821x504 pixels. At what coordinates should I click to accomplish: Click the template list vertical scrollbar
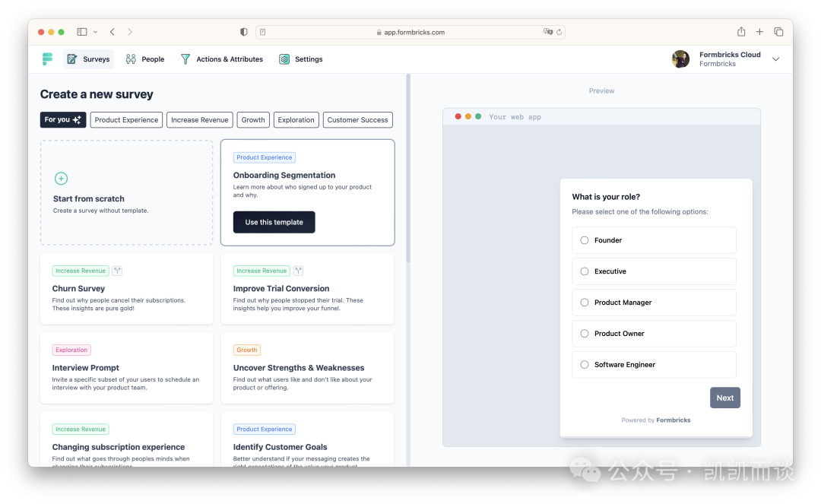click(x=408, y=169)
